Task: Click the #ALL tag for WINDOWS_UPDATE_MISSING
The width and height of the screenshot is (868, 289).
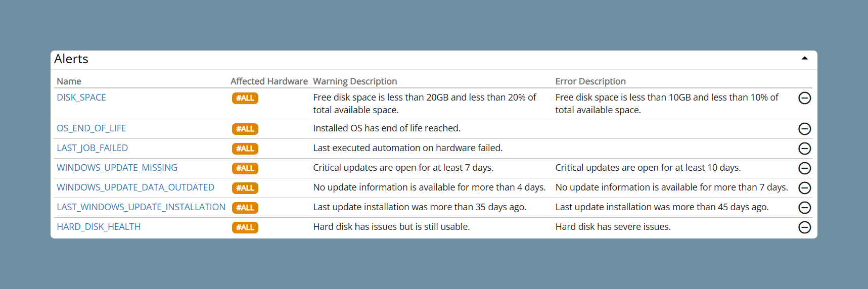Action: pyautogui.click(x=245, y=168)
